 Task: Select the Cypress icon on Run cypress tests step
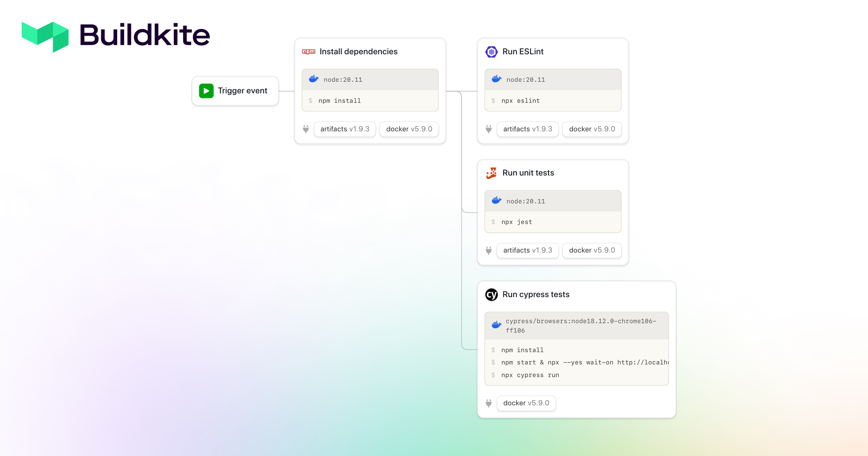pos(491,295)
